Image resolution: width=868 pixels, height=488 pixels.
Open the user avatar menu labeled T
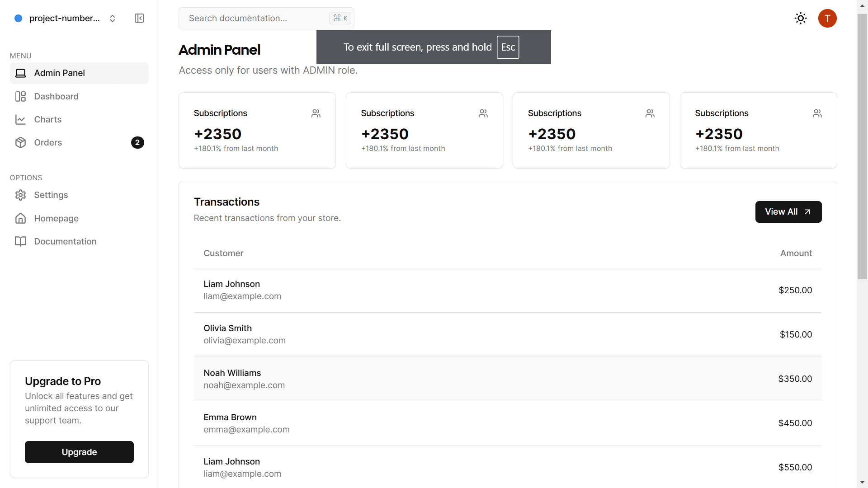(x=828, y=19)
